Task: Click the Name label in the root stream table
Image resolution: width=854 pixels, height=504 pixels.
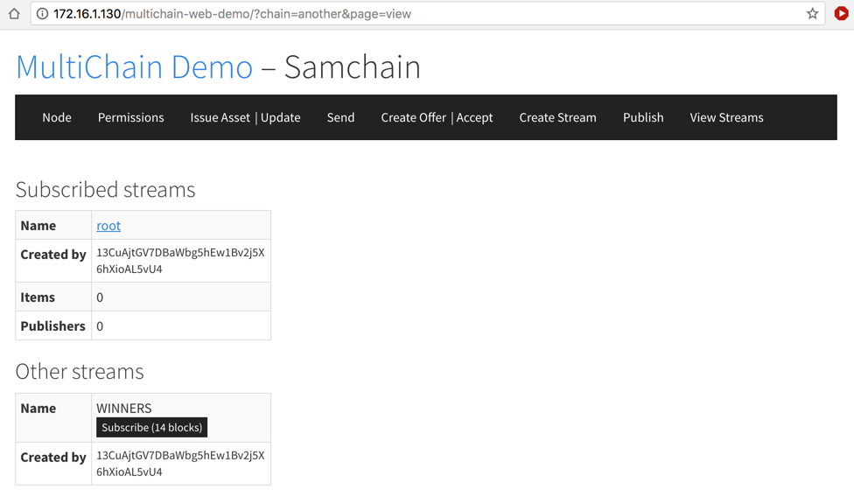Action: [38, 226]
